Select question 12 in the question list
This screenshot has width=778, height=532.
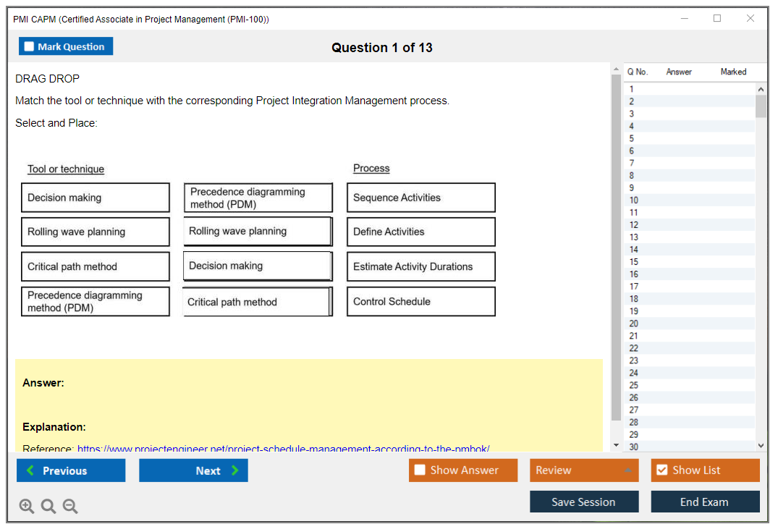pos(633,225)
